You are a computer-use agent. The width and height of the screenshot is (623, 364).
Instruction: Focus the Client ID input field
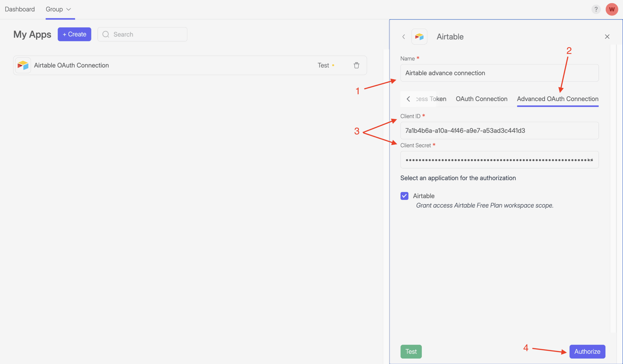499,131
